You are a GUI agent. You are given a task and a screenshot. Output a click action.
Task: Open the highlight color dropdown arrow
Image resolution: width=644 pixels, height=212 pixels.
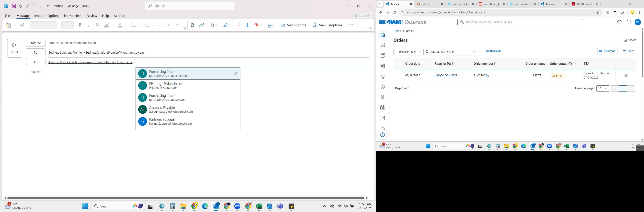click(x=113, y=25)
